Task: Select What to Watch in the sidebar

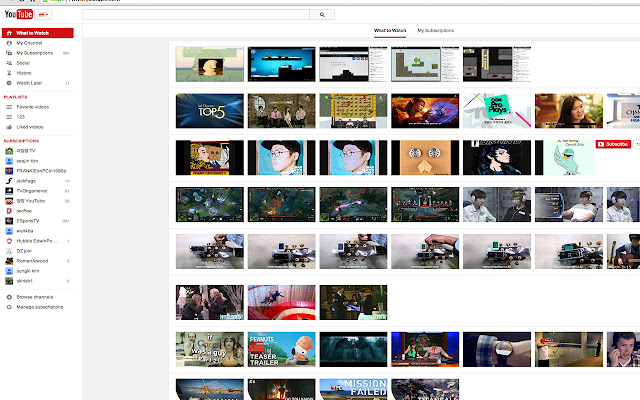Action: click(x=38, y=33)
